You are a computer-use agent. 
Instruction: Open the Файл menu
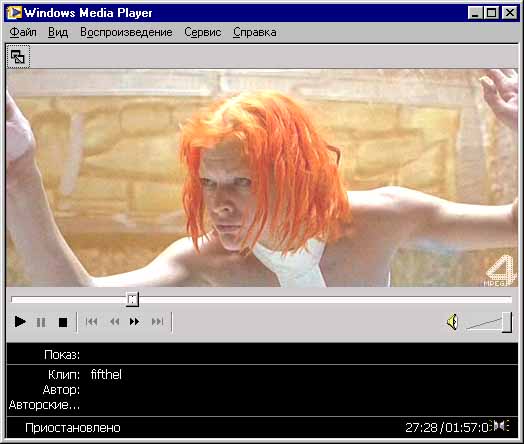(23, 32)
